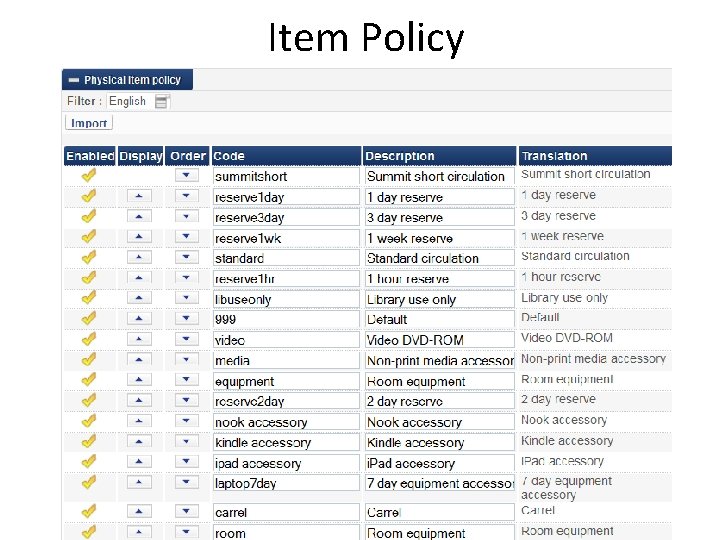
Task: Select translation text Non-print media accessory
Action: (x=593, y=359)
